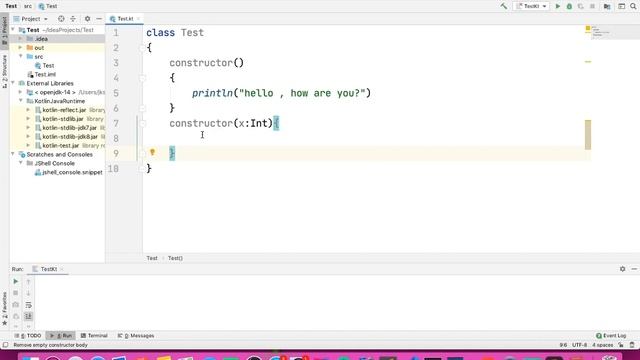640x360 pixels.
Task: Toggle Soft-Wrap in Run panel
Action: click(x=28, y=305)
